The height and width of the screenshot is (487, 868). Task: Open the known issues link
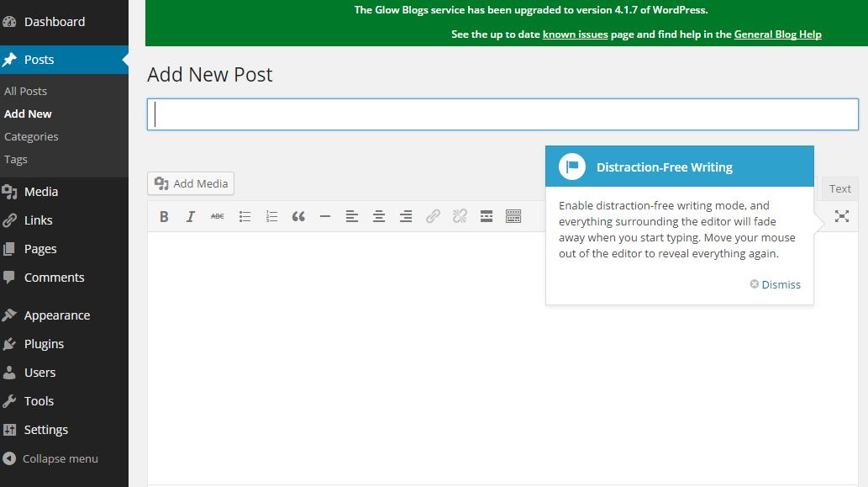tap(575, 34)
